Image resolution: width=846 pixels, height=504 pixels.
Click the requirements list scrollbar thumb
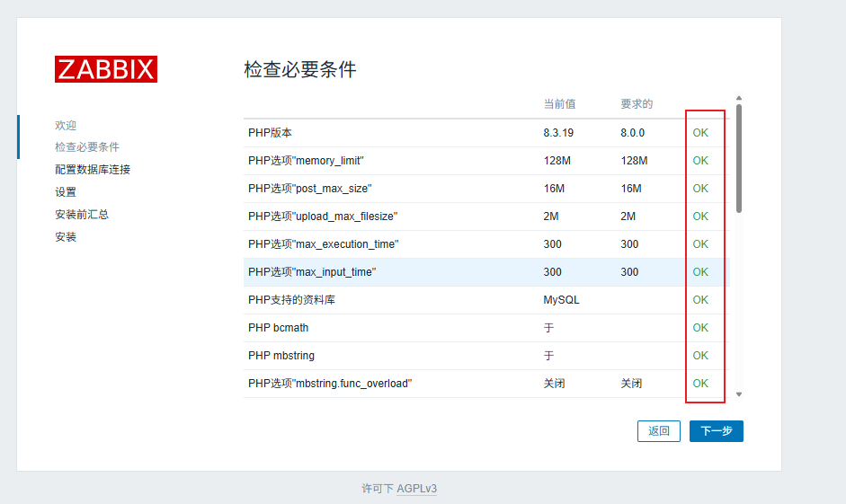(739, 158)
